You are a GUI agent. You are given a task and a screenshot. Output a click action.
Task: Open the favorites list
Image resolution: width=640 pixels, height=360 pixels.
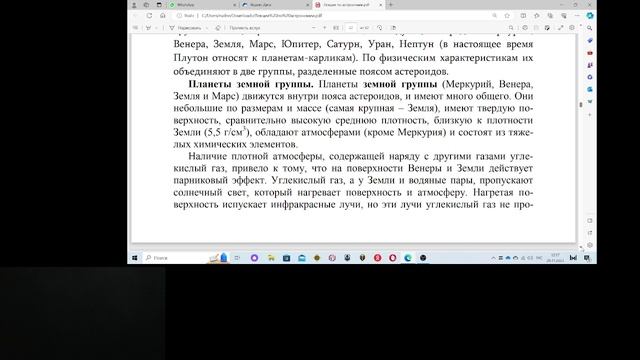point(537,16)
